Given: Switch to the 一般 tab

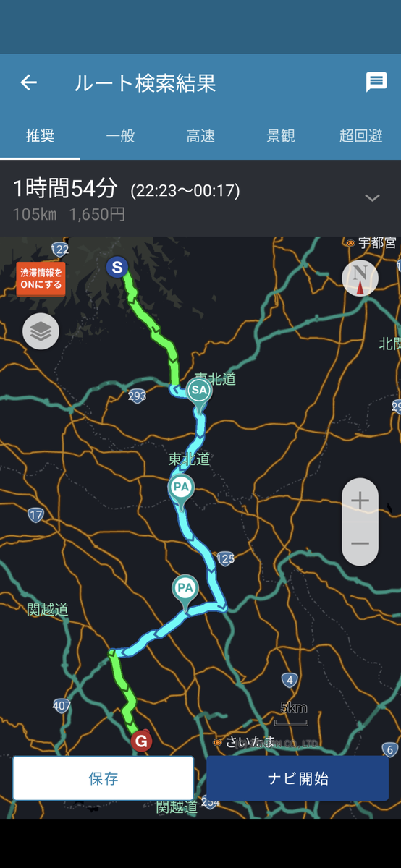Looking at the screenshot, I should [120, 135].
